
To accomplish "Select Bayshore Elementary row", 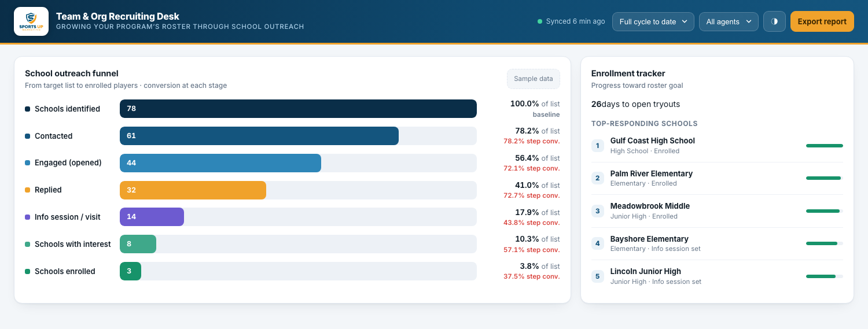I will click(717, 243).
